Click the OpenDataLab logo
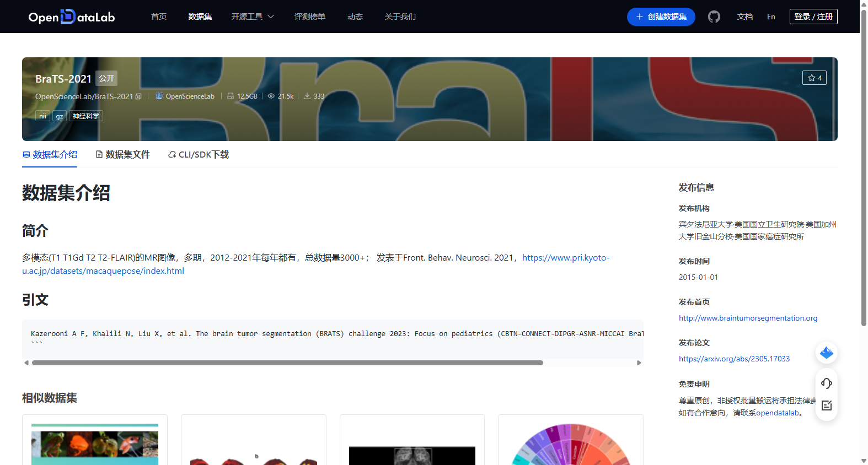The image size is (868, 465). coord(72,17)
